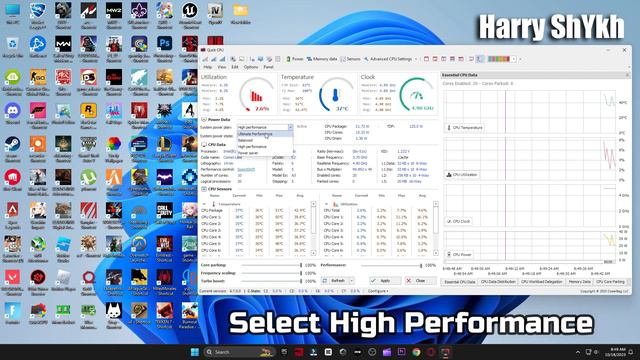Click the System power plan dropdown arrow
The height and width of the screenshot is (360, 640).
click(x=290, y=127)
